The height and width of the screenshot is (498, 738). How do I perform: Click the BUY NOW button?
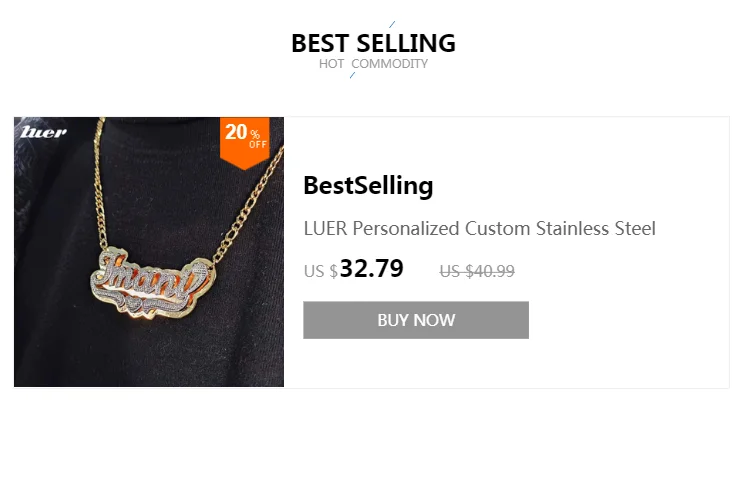416,320
